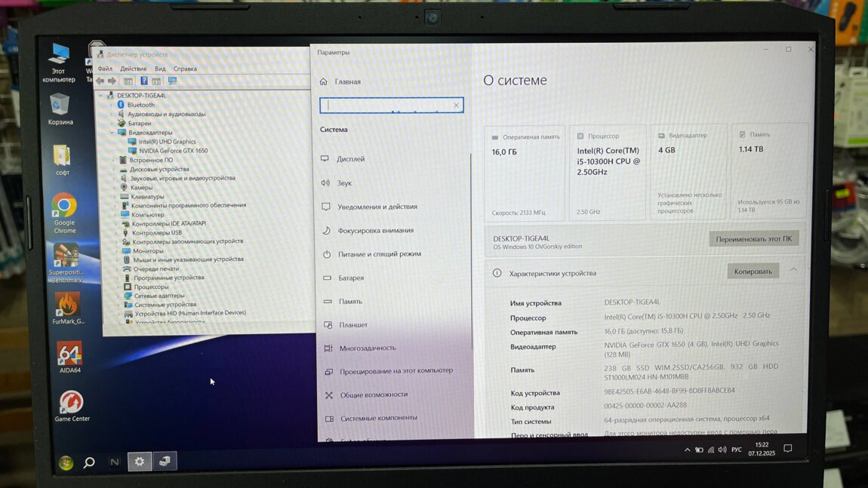Image resolution: width=868 pixels, height=488 pixels.
Task: Click the taskbar search magnifier icon
Action: (89, 462)
